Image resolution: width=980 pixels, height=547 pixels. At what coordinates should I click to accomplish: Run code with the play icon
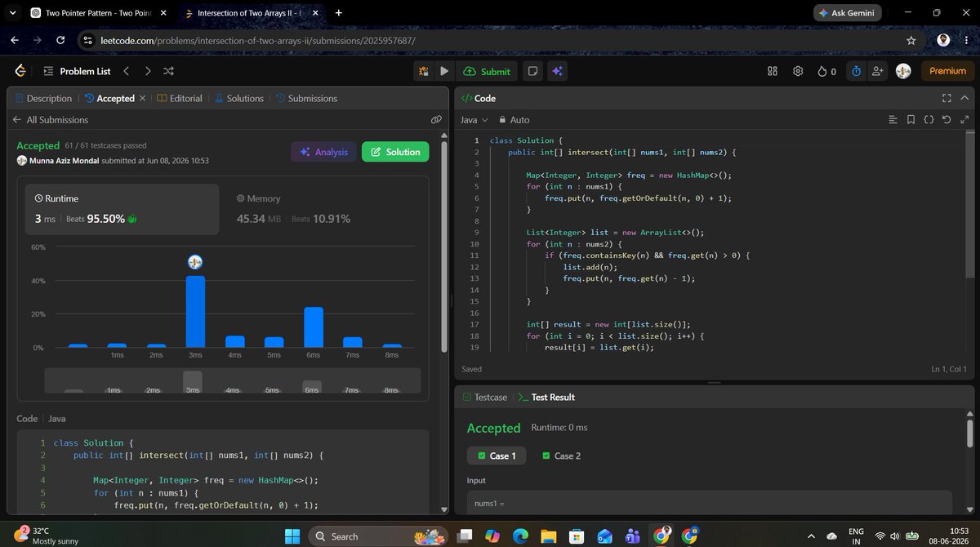coord(444,71)
